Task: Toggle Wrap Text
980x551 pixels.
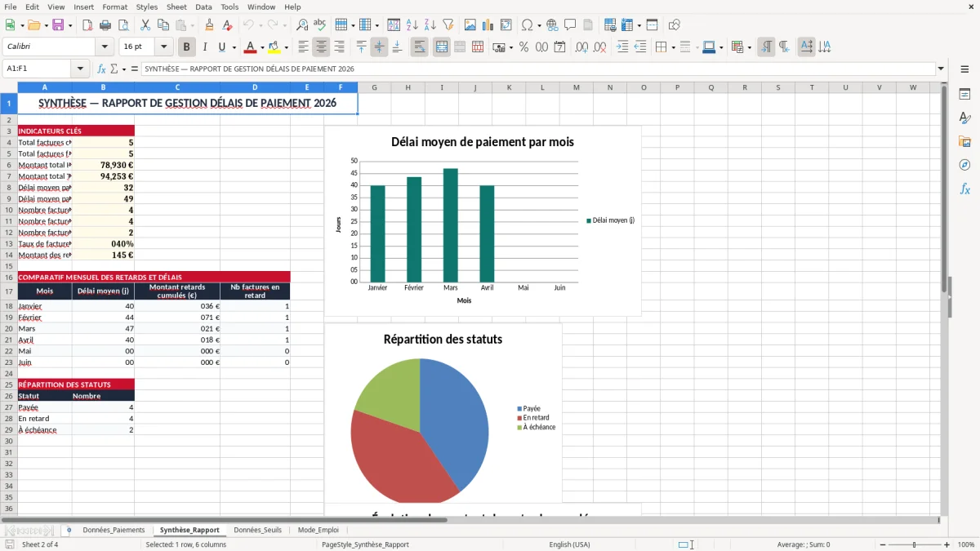Action: pos(419,47)
